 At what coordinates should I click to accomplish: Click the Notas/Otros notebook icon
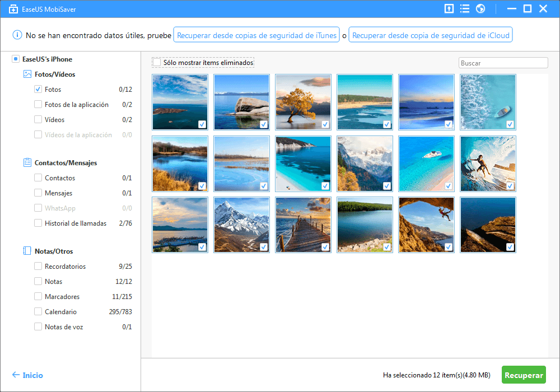pos(27,251)
